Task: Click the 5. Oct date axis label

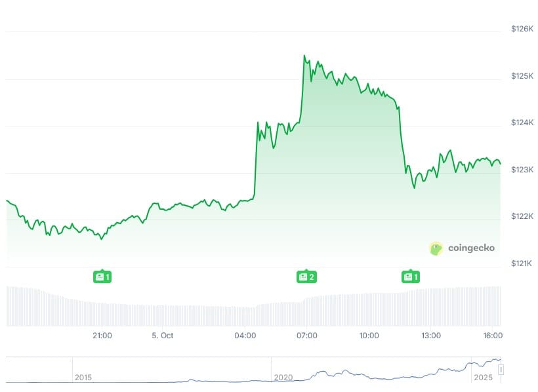Action: tap(163, 336)
